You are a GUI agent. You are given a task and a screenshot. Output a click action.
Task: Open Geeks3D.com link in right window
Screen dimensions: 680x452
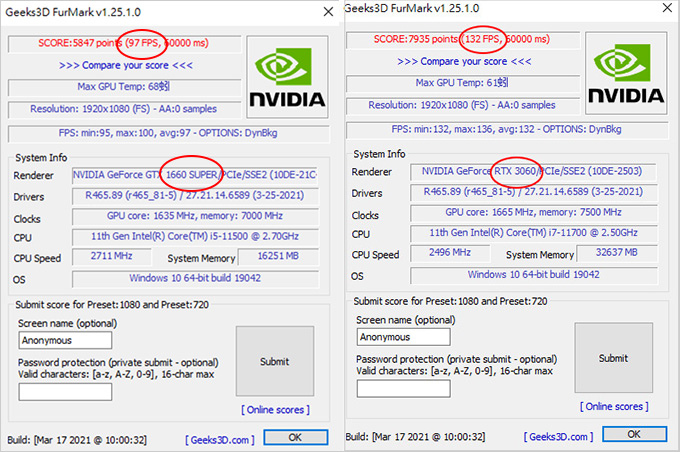(559, 436)
